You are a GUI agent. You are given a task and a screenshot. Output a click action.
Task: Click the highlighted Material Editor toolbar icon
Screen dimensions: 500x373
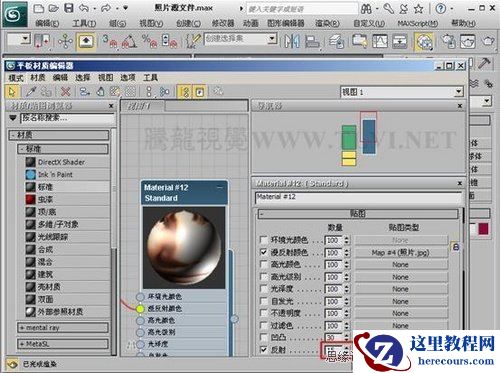point(424,42)
